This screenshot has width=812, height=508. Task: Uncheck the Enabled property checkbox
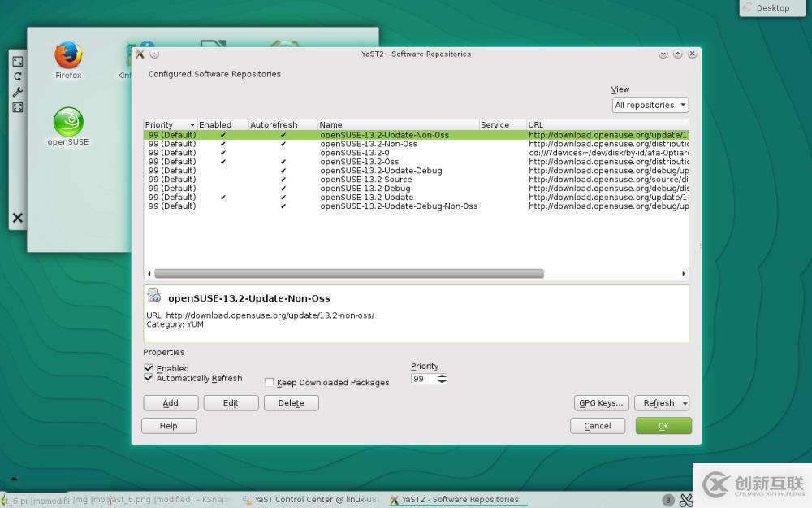(x=149, y=368)
